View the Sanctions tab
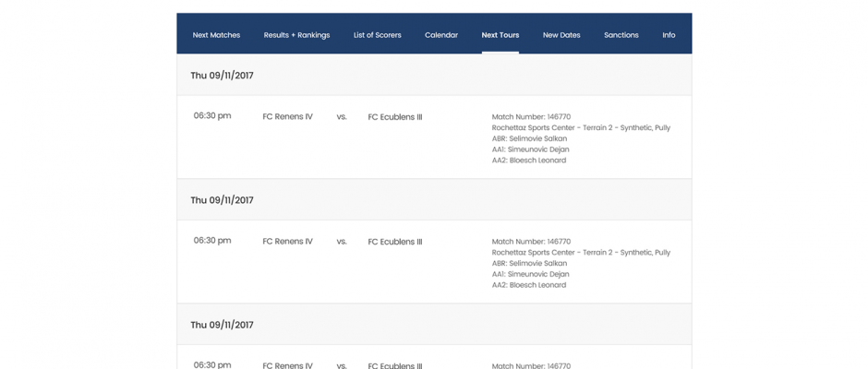868x369 pixels. click(x=621, y=35)
